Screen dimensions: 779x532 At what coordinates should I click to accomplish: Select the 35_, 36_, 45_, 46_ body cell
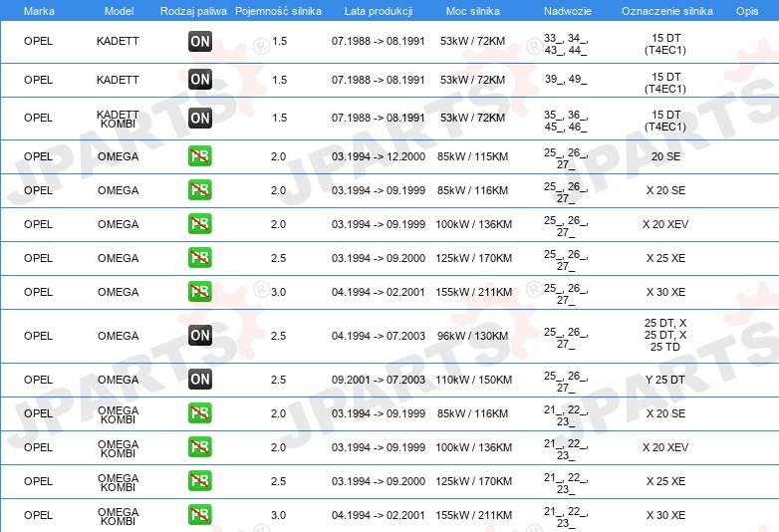click(566, 121)
